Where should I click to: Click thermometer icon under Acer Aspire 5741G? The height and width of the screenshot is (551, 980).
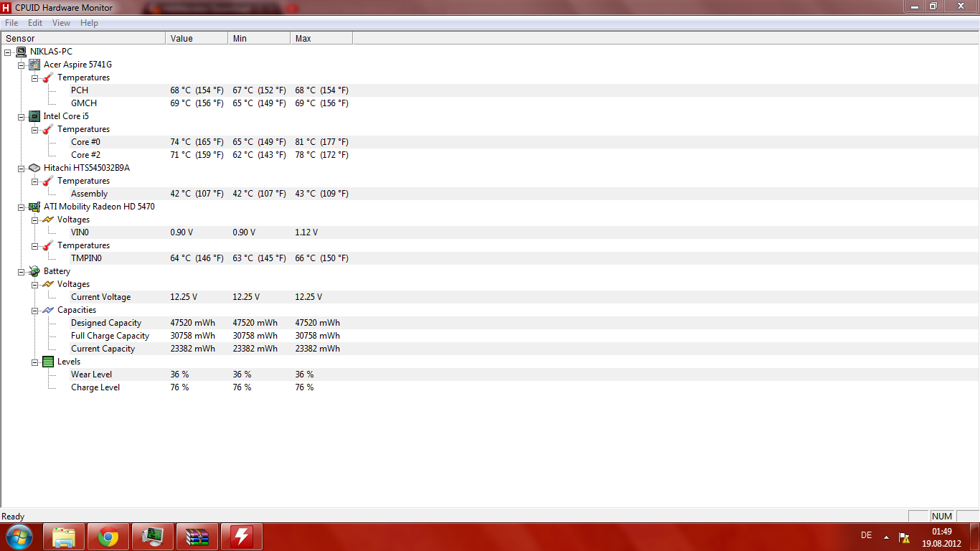(x=48, y=77)
